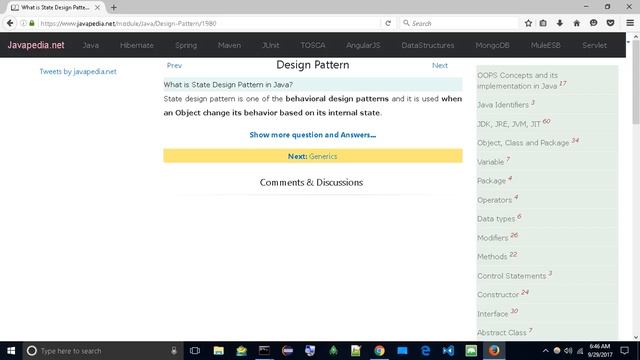
Task: Close the State Design Pattern tab
Action: click(x=97, y=7)
